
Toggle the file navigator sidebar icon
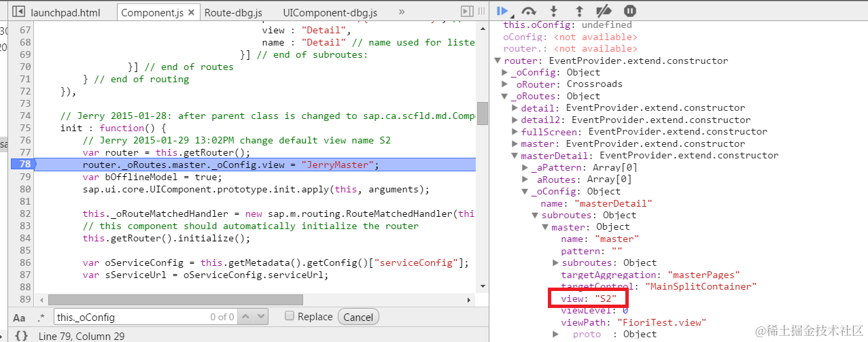19,12
